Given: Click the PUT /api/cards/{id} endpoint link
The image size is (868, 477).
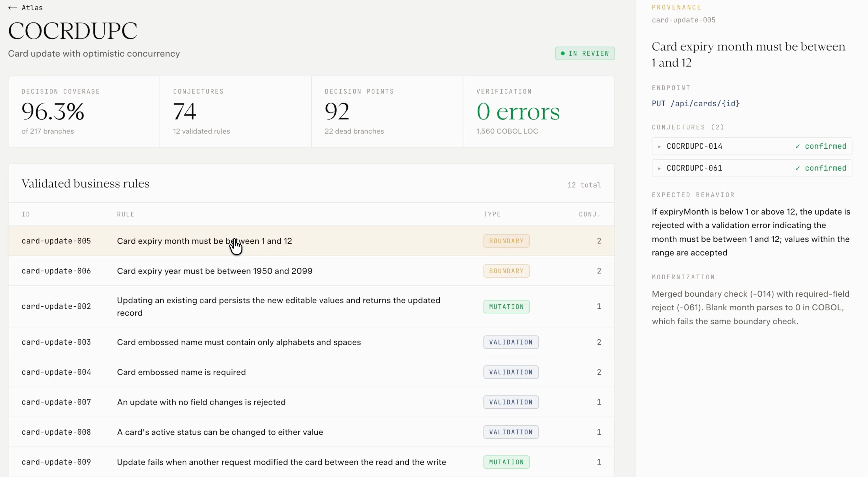Looking at the screenshot, I should (695, 103).
